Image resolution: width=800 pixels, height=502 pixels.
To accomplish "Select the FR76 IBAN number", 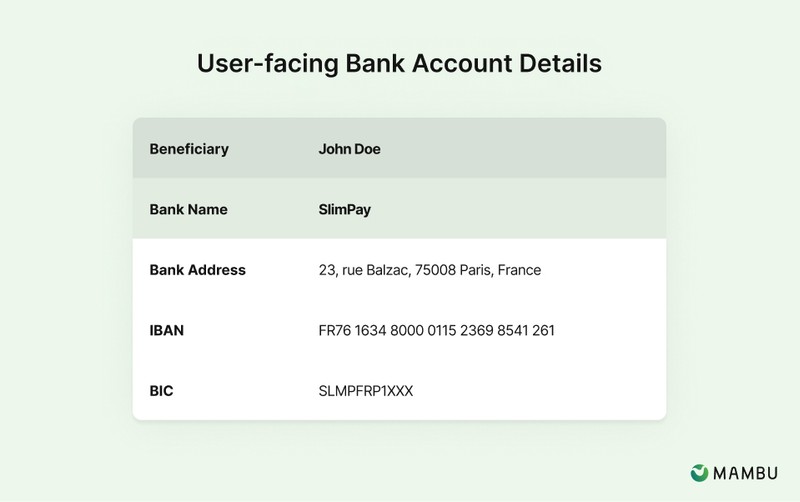I will pyautogui.click(x=436, y=331).
